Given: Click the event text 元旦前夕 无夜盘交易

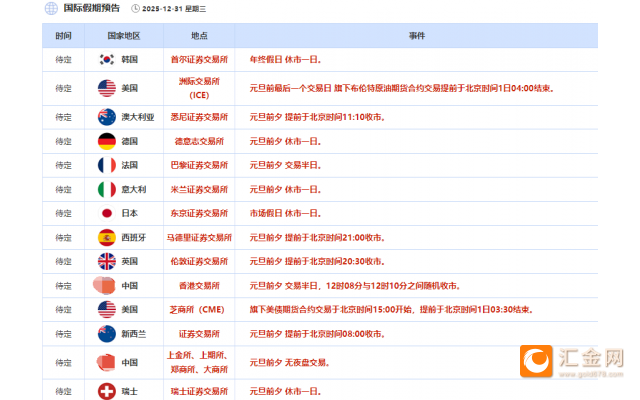Looking at the screenshot, I should [289, 362].
